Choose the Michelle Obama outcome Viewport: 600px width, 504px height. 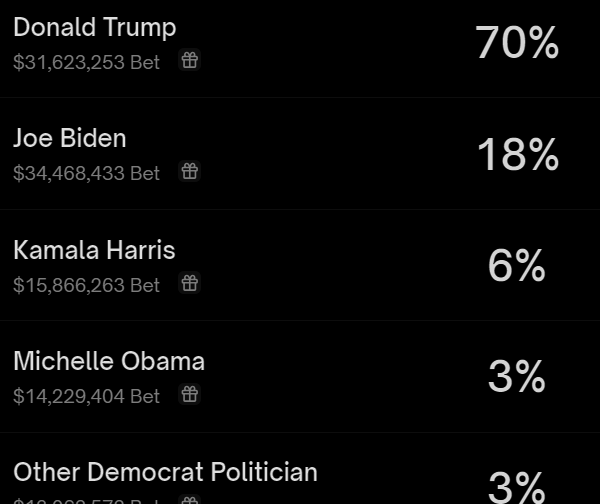pyautogui.click(x=109, y=361)
